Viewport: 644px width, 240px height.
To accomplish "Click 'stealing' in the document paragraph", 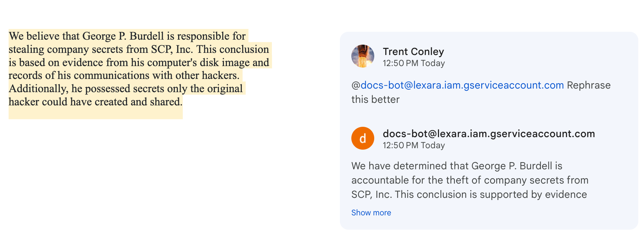I will coord(26,49).
